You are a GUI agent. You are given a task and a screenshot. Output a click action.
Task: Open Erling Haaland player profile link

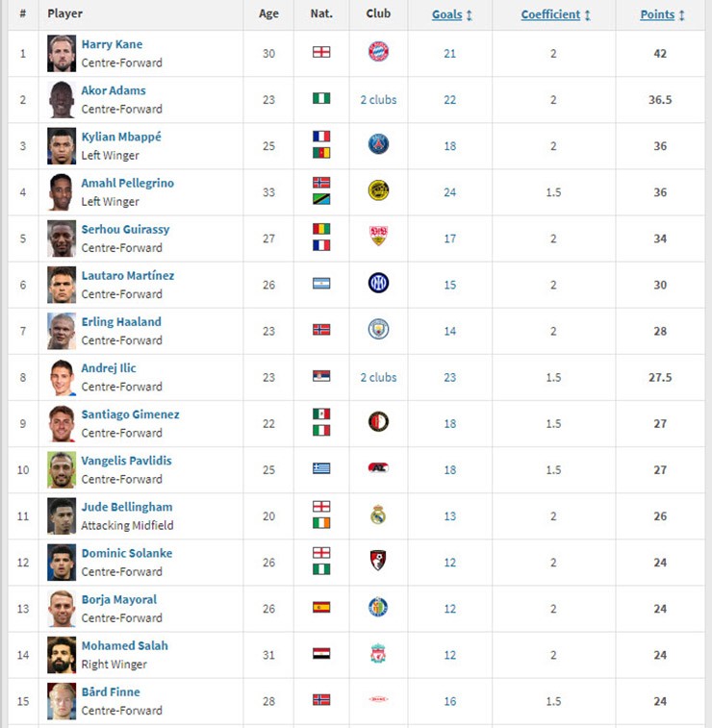pyautogui.click(x=121, y=321)
